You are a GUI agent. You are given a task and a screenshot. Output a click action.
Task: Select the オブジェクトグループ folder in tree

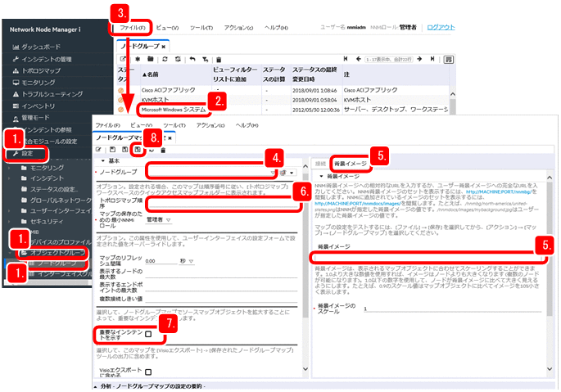[x=52, y=253]
